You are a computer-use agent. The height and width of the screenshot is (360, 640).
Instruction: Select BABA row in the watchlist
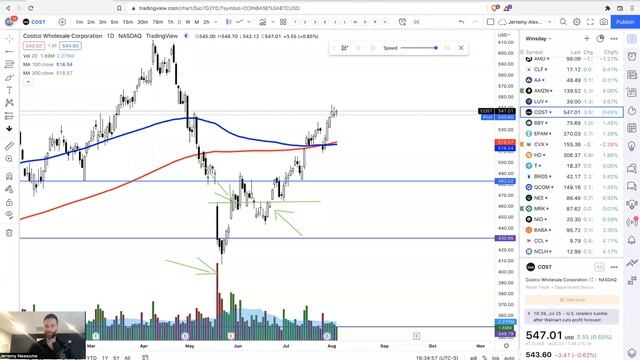[x=571, y=230]
